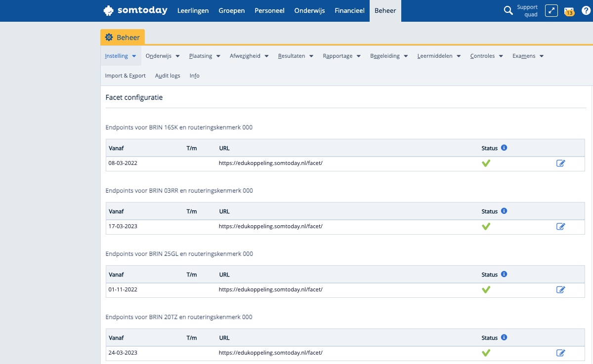
Task: Toggle fullscreen with the expand icon
Action: tap(551, 10)
